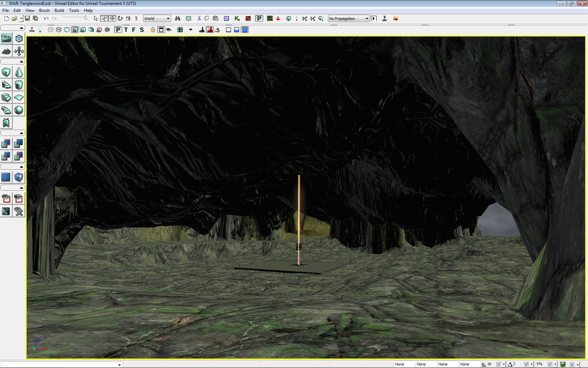The image size is (588, 368).
Task: Open the Build menu
Action: pos(59,11)
